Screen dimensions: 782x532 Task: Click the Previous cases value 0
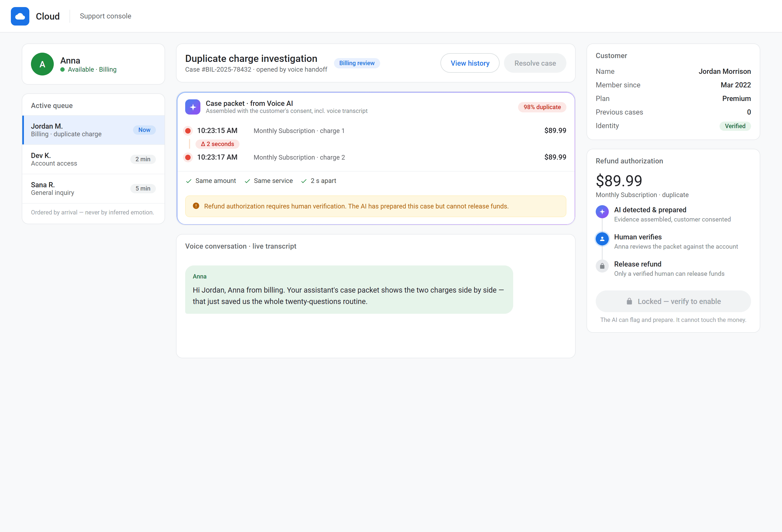(x=749, y=112)
